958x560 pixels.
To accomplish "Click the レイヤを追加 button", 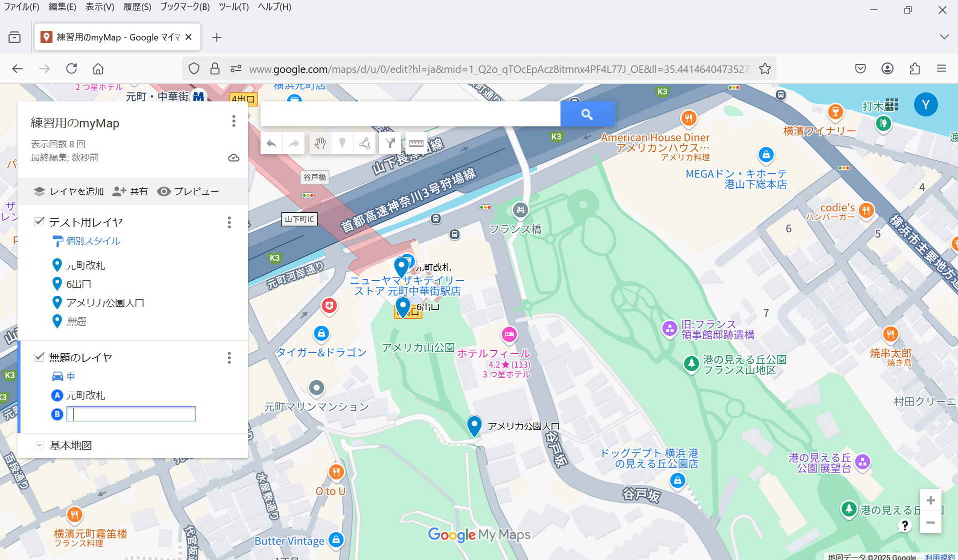I will tap(69, 191).
